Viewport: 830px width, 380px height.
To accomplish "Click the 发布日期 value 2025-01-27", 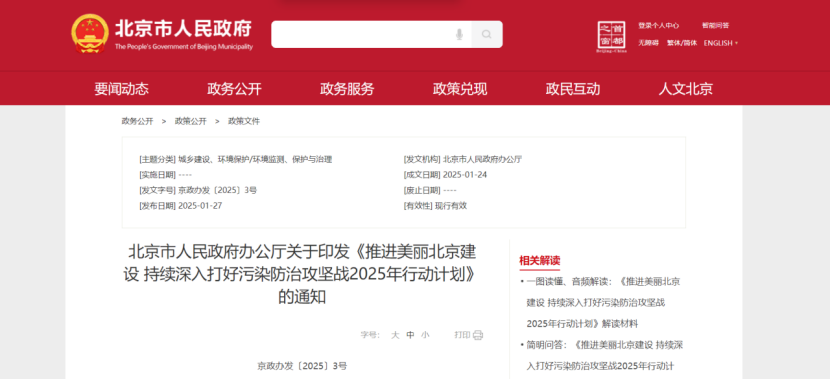I will point(200,206).
